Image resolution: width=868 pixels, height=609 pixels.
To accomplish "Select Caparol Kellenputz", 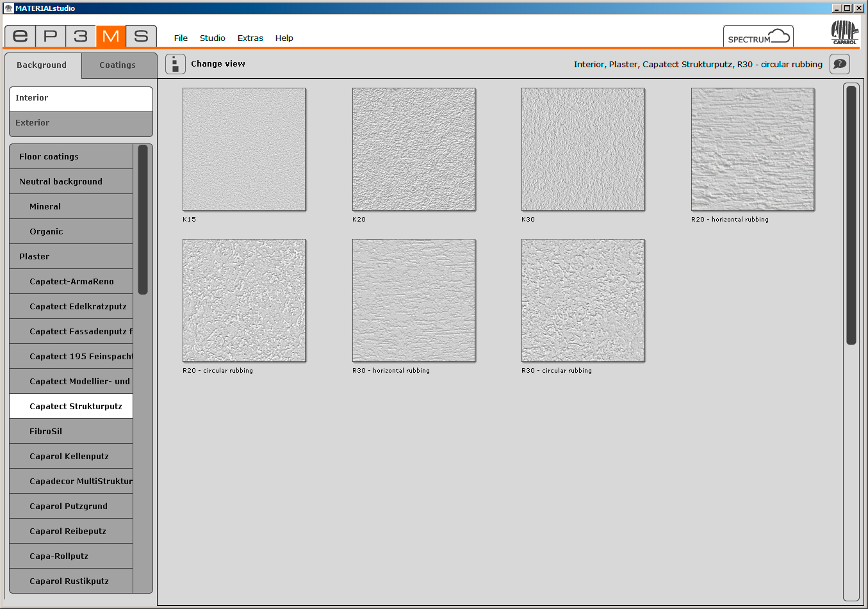I will click(71, 456).
